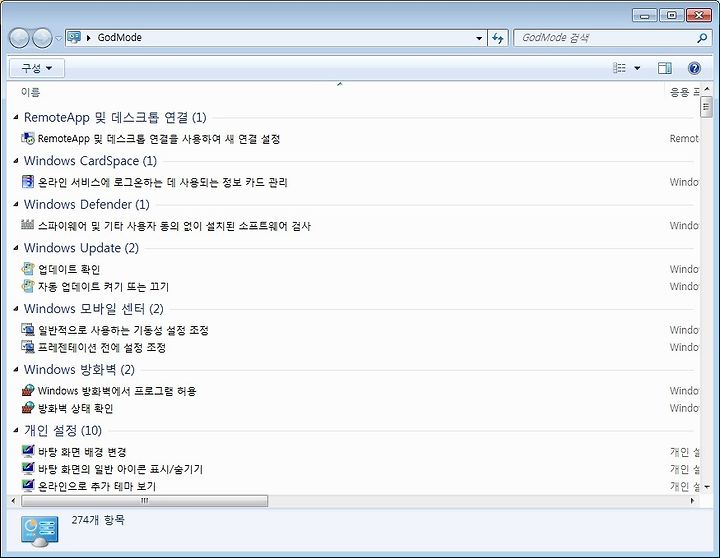
Task: Click the Windows 방화벽에서 프로그램 허용 icon
Action: (28, 390)
